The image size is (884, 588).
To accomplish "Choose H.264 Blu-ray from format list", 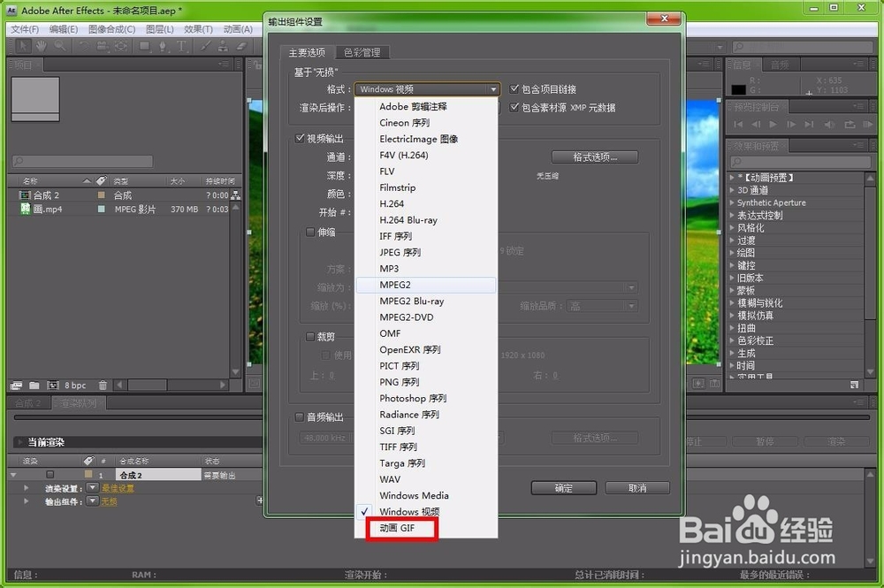I will click(426, 220).
